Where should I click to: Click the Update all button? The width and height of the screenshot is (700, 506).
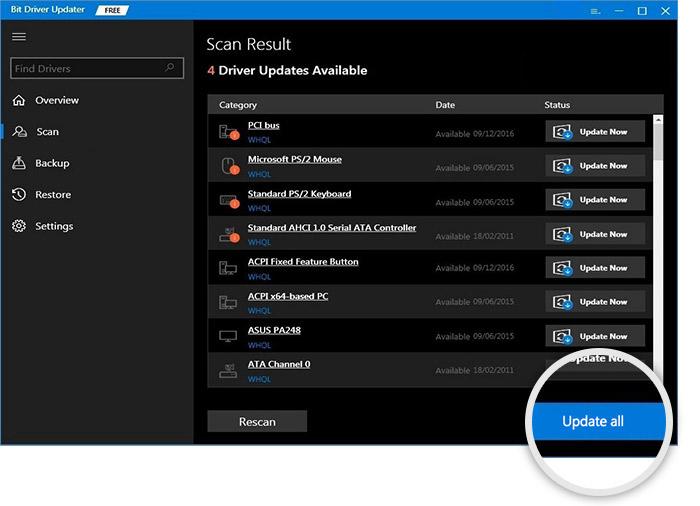pyautogui.click(x=594, y=421)
